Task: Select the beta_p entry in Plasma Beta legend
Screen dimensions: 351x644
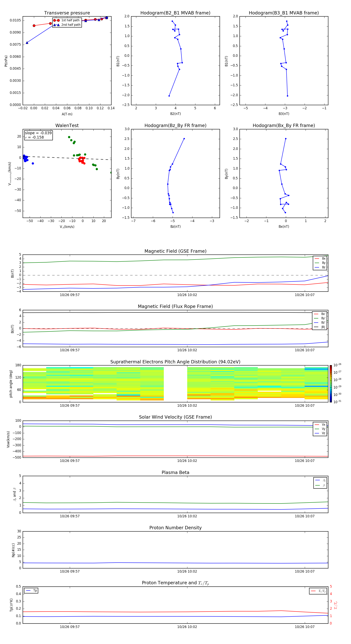Action: [x=320, y=480]
